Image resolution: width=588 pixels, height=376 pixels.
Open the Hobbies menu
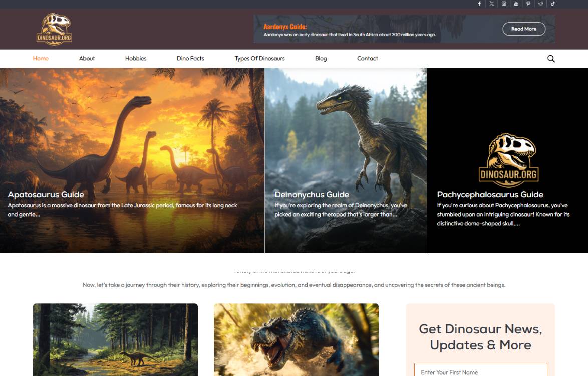point(136,59)
